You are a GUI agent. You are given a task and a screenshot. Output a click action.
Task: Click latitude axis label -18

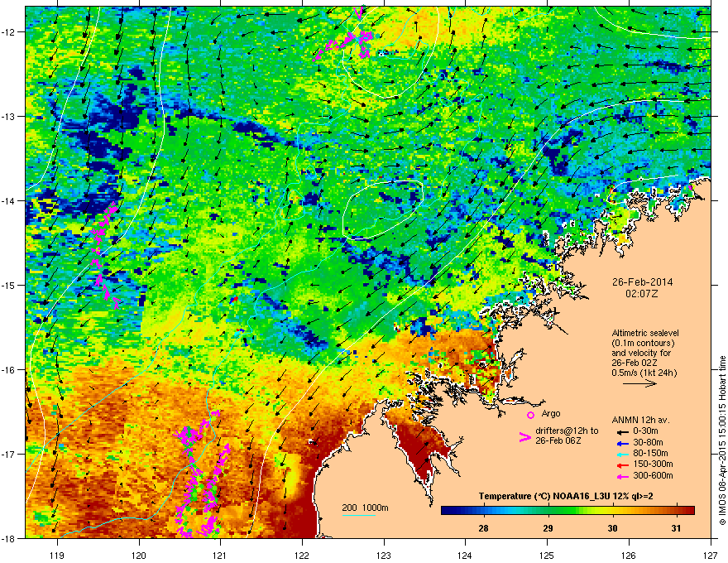[9, 538]
